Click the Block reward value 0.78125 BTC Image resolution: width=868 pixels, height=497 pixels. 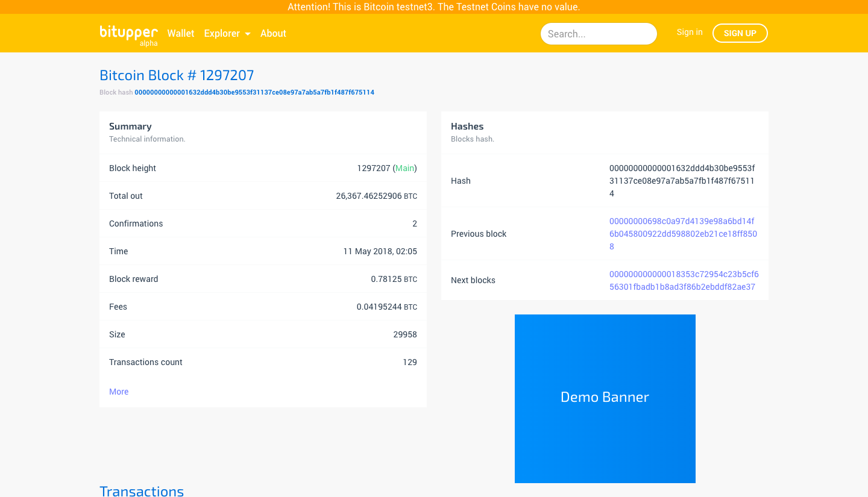(394, 279)
